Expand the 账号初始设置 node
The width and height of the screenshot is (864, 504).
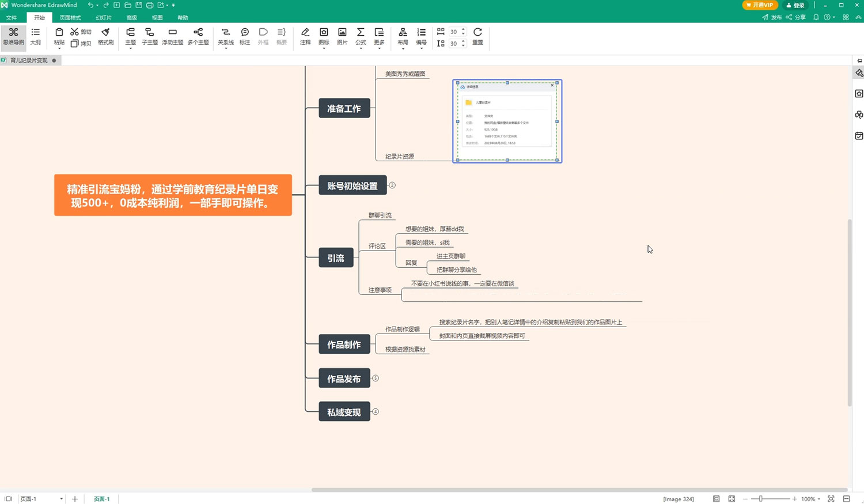(x=392, y=185)
